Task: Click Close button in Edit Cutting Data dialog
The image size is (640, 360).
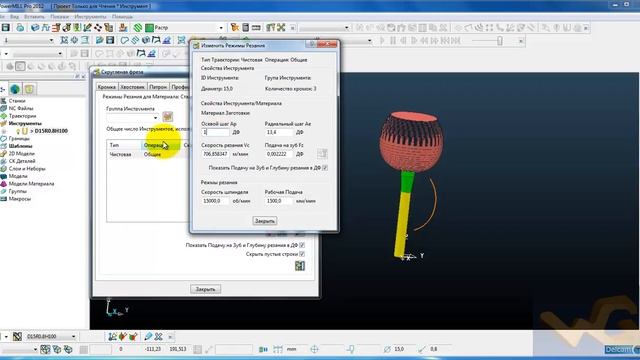Action: point(265,221)
